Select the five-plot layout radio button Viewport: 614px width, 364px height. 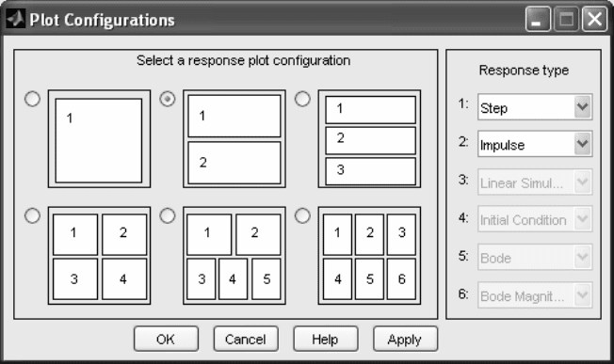coord(168,215)
